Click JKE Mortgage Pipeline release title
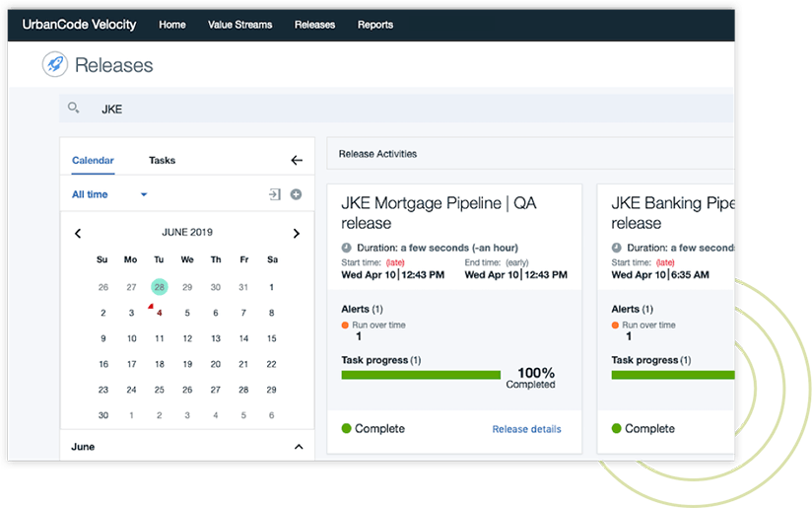 click(439, 212)
